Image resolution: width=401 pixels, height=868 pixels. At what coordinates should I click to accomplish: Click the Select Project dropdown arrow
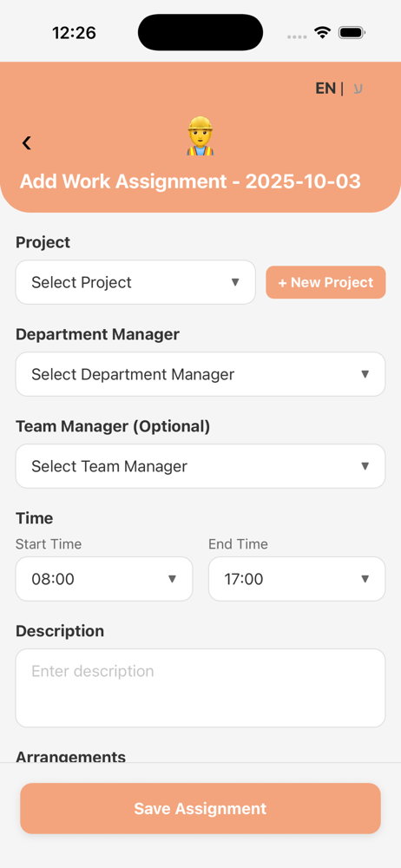[235, 282]
